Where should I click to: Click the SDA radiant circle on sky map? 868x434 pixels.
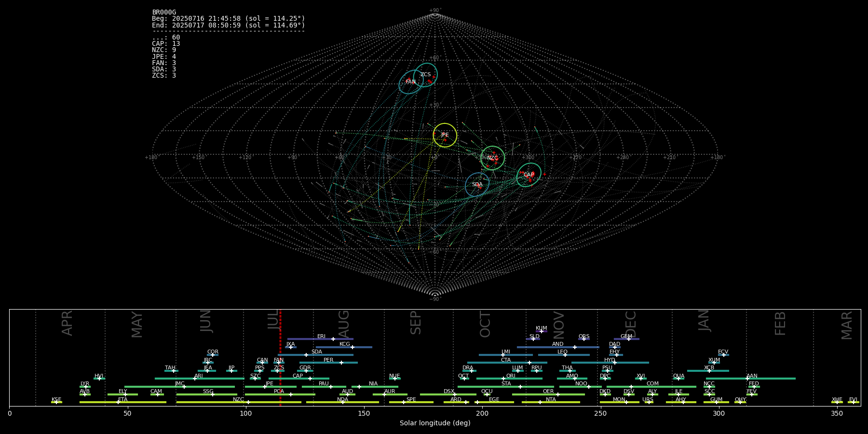[477, 185]
